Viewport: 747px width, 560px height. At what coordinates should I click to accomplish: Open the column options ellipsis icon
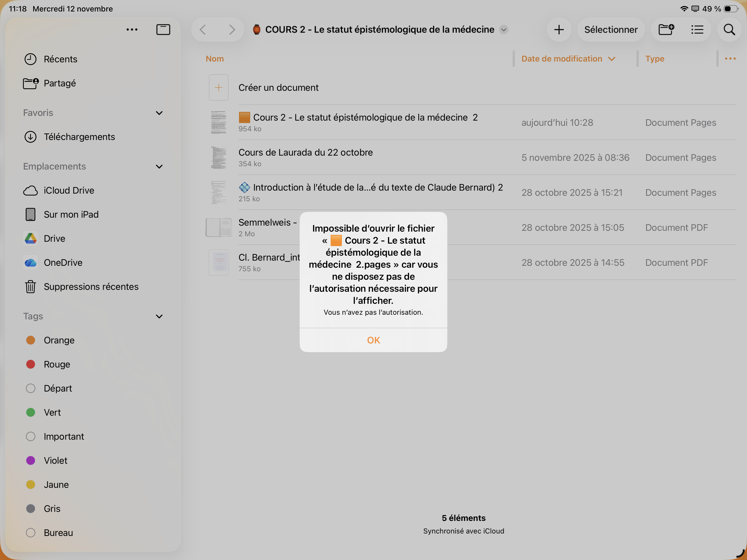pos(730,59)
